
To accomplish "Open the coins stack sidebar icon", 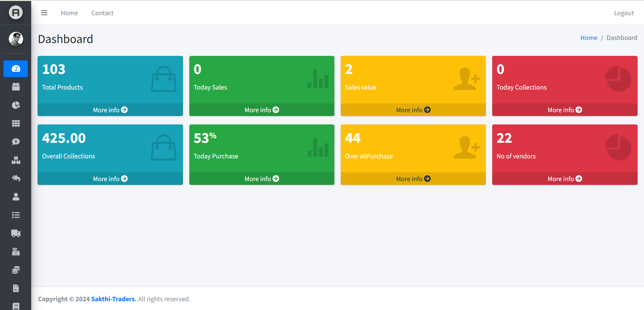I will pyautogui.click(x=16, y=270).
